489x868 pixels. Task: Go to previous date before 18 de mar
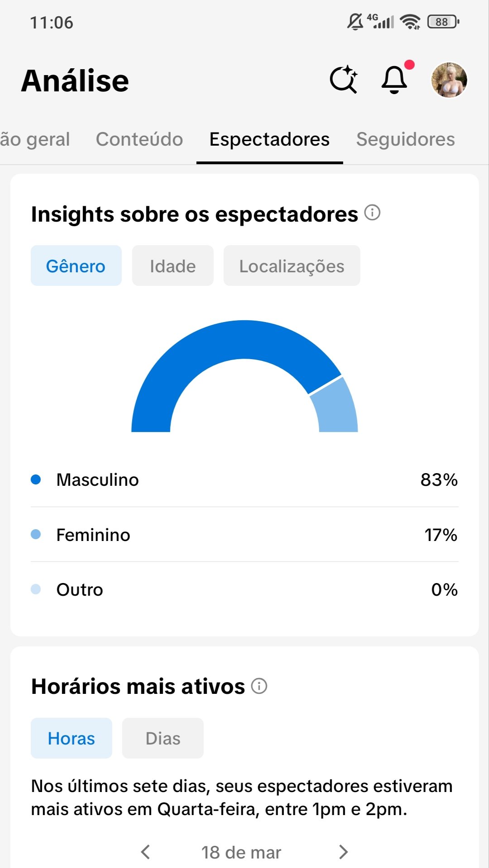point(145,852)
